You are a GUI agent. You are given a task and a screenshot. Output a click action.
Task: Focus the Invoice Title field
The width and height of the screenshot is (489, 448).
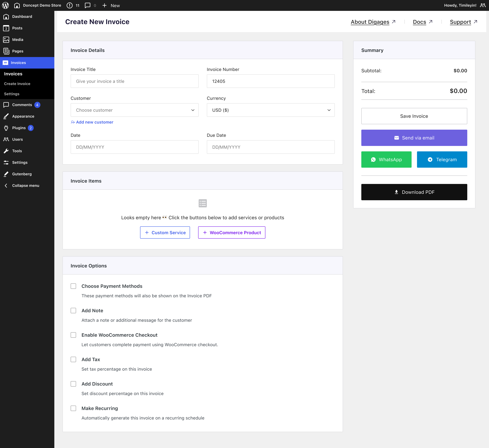click(x=135, y=81)
